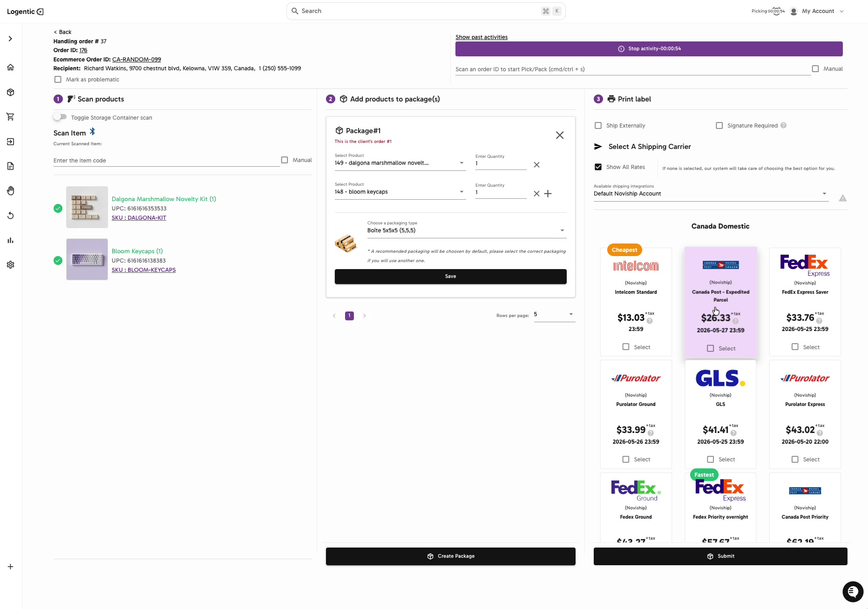The height and width of the screenshot is (609, 868).
Task: Expand the left sidebar chevron
Action: pyautogui.click(x=10, y=39)
